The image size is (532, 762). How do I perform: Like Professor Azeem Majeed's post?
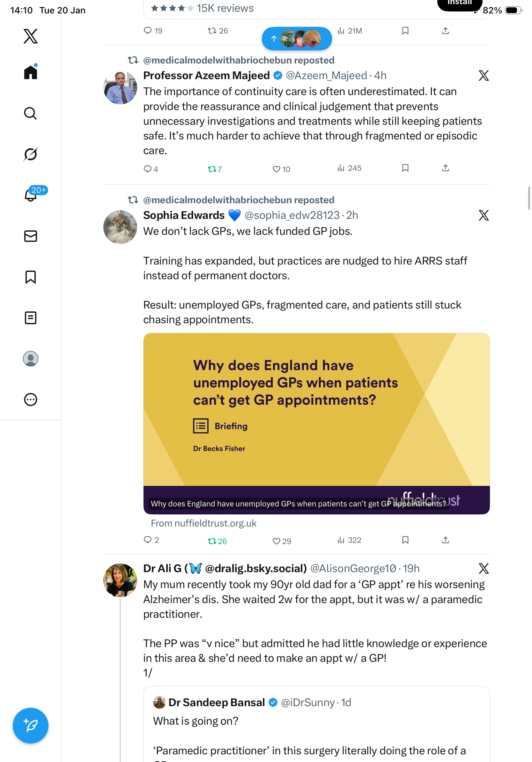point(276,169)
